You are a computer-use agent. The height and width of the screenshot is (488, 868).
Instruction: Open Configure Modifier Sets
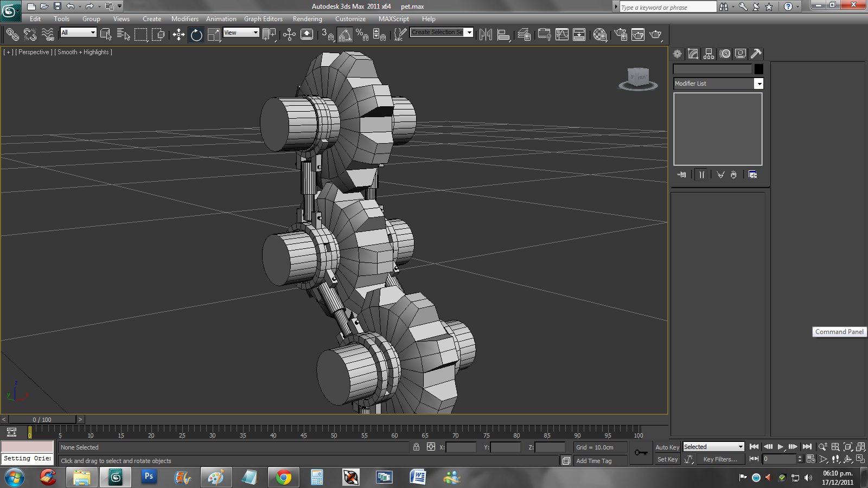tap(752, 175)
